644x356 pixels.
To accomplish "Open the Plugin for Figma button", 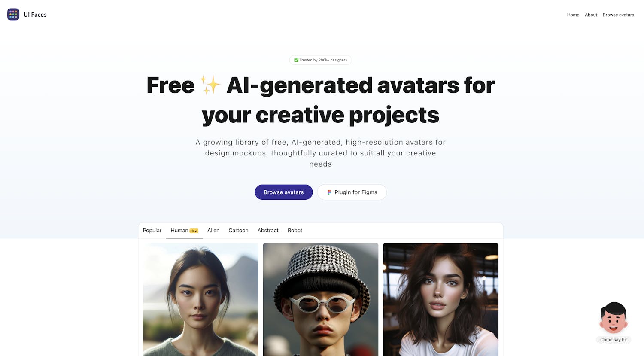I will click(352, 192).
